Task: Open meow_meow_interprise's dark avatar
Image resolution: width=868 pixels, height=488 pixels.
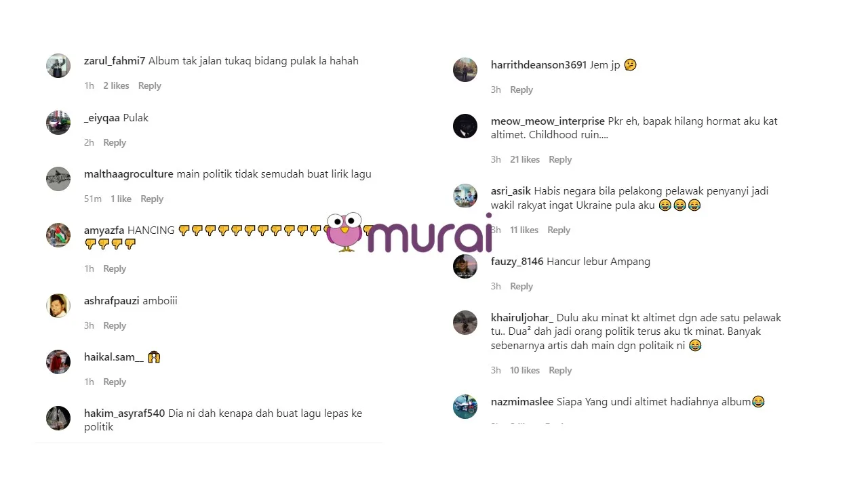Action: point(465,126)
